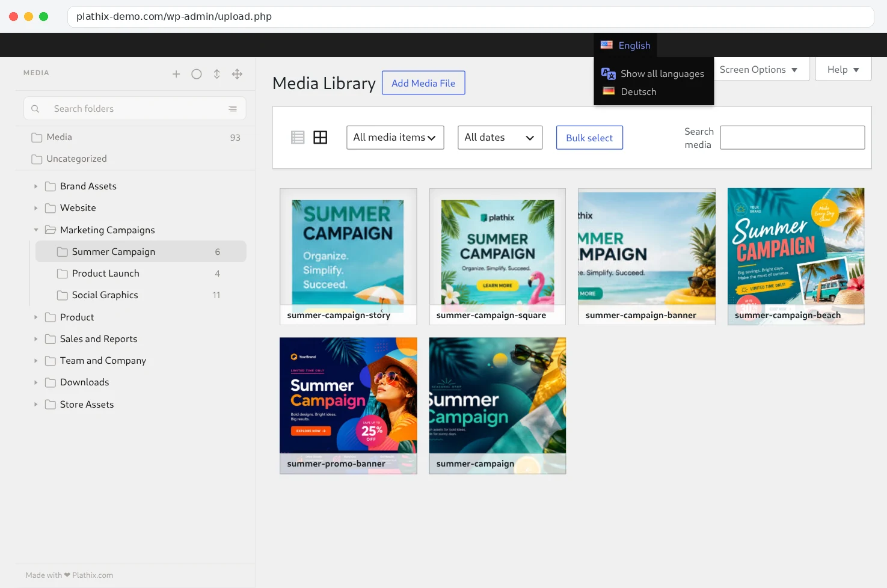887x588 pixels.
Task: Click the US flag icon beside English
Action: coord(607,45)
